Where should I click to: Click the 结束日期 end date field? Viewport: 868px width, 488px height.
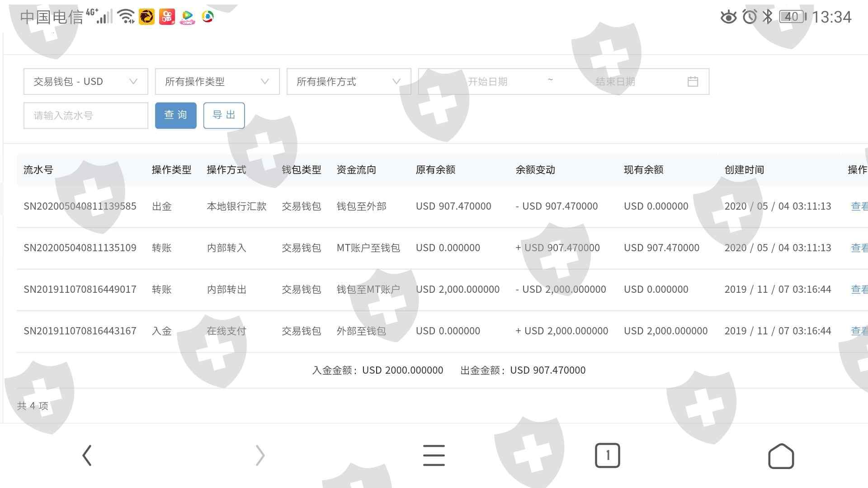[615, 81]
